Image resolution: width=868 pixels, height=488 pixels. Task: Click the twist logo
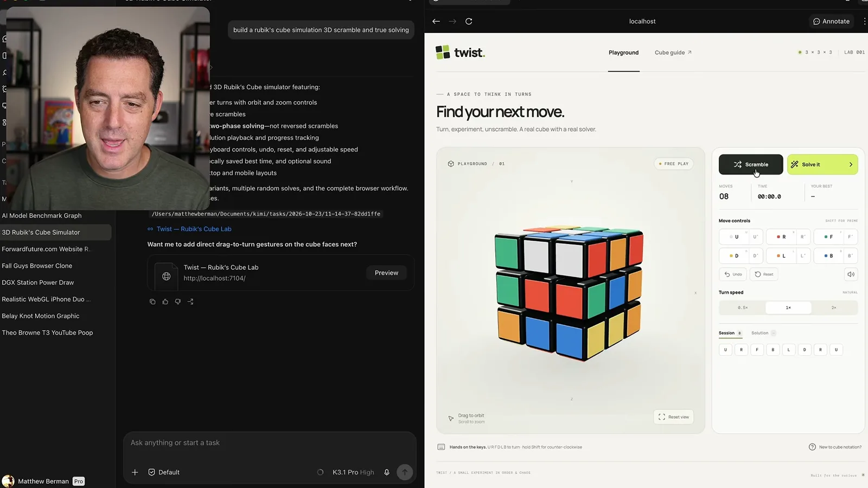[460, 53]
